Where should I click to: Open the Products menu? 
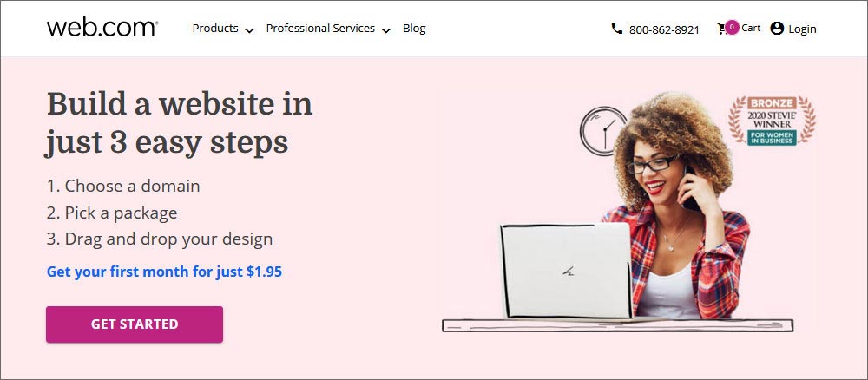pyautogui.click(x=223, y=29)
